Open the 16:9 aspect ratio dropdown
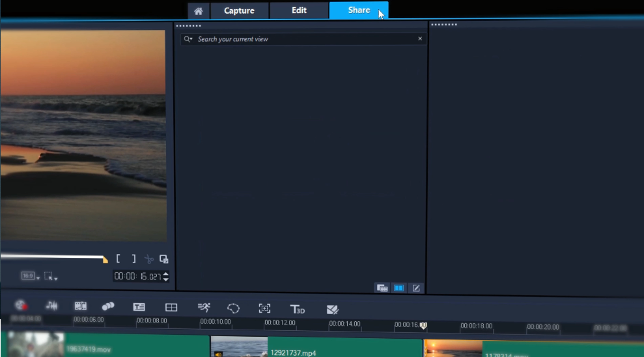Viewport: 644px width, 357px height. (29, 276)
